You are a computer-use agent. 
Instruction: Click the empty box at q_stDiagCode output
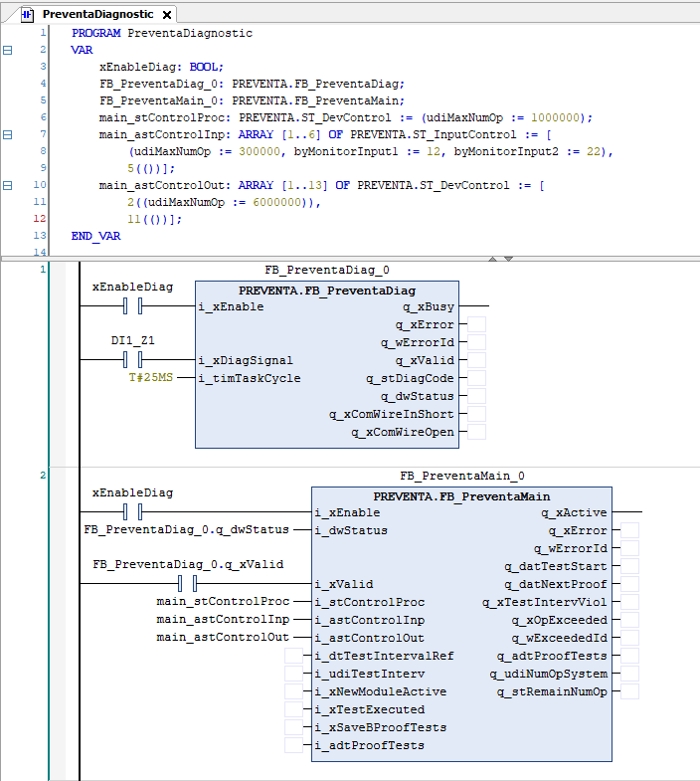[x=476, y=378]
